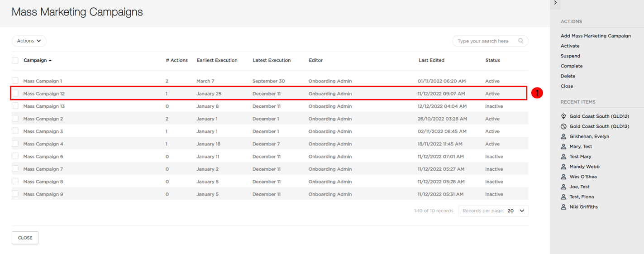
Task: Click the Latest Execution column header
Action: [272, 60]
